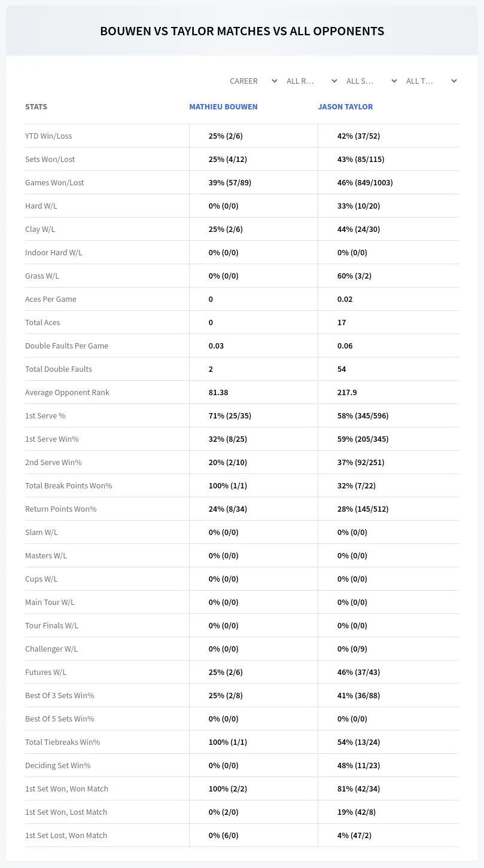Click the chevron arrow beside CAREER

275,81
